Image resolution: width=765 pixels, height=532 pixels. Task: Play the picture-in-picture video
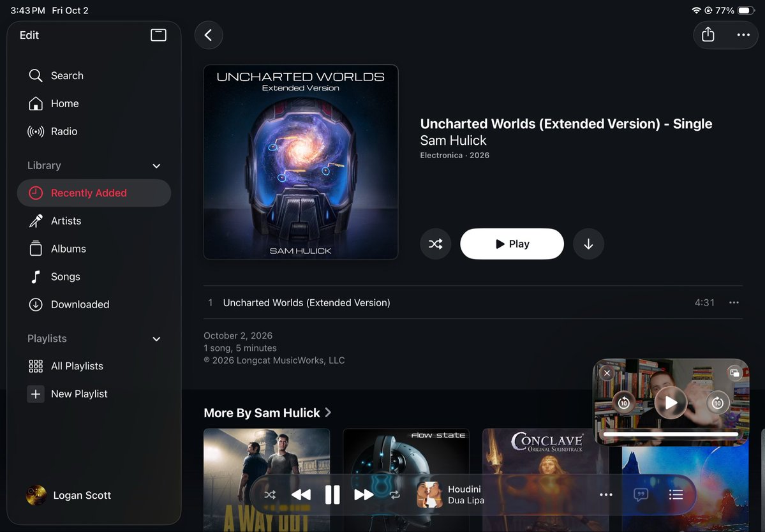click(x=671, y=403)
